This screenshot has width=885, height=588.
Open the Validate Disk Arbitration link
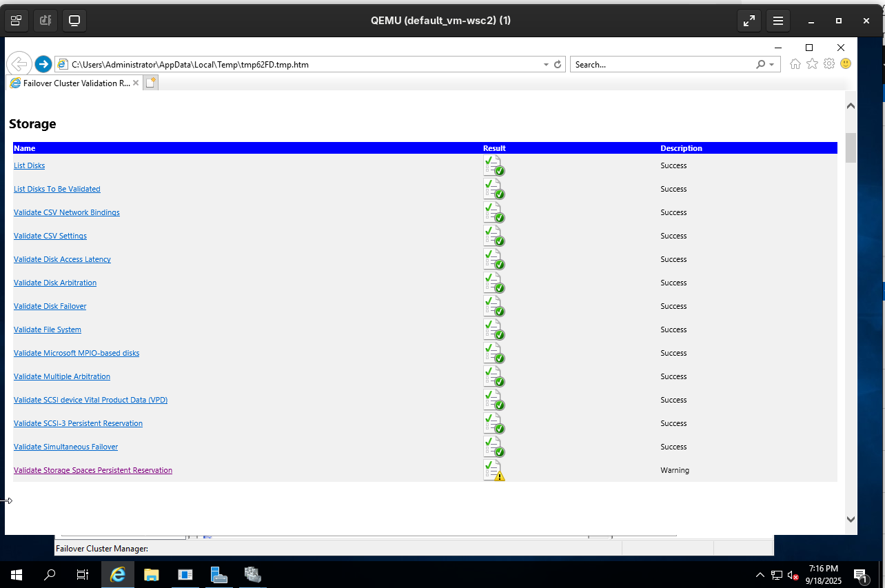click(55, 283)
